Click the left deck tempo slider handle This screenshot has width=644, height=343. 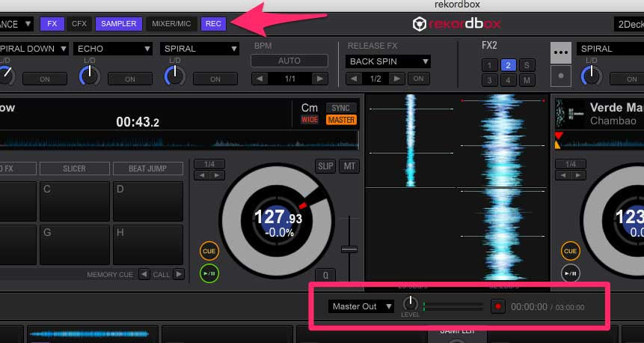349,249
